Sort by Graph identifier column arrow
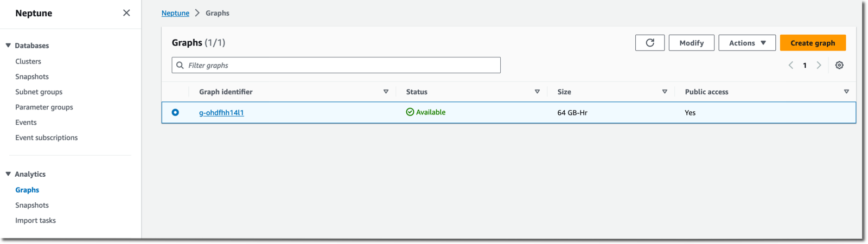This screenshot has width=868, height=244. [386, 92]
